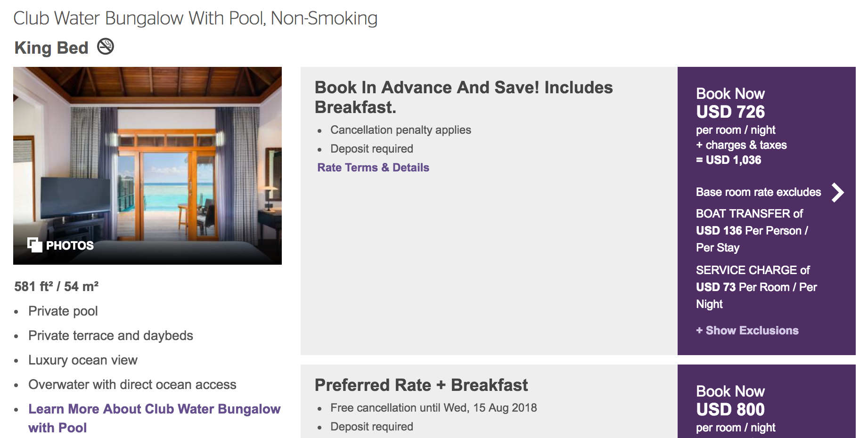Click the photo gallery icon on room image

[34, 245]
